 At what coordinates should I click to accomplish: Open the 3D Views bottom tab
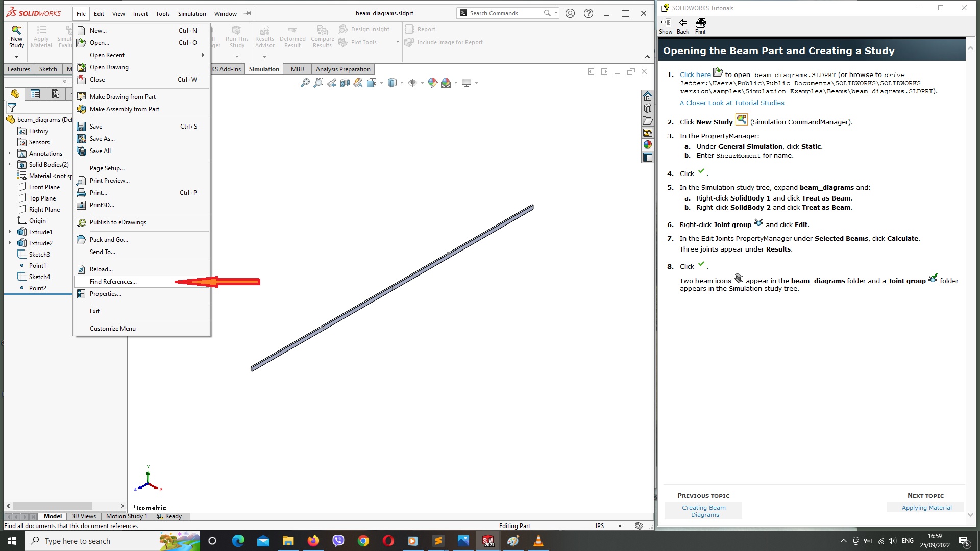pyautogui.click(x=84, y=516)
